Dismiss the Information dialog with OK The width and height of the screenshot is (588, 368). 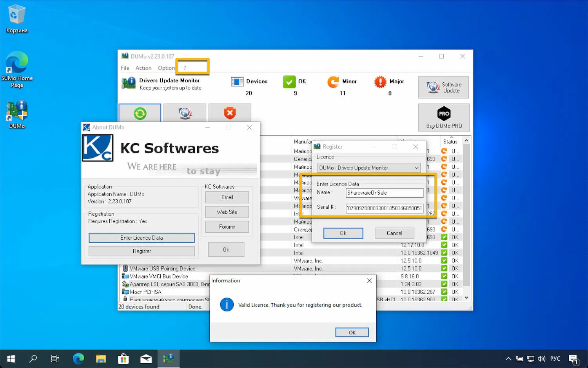(x=352, y=332)
